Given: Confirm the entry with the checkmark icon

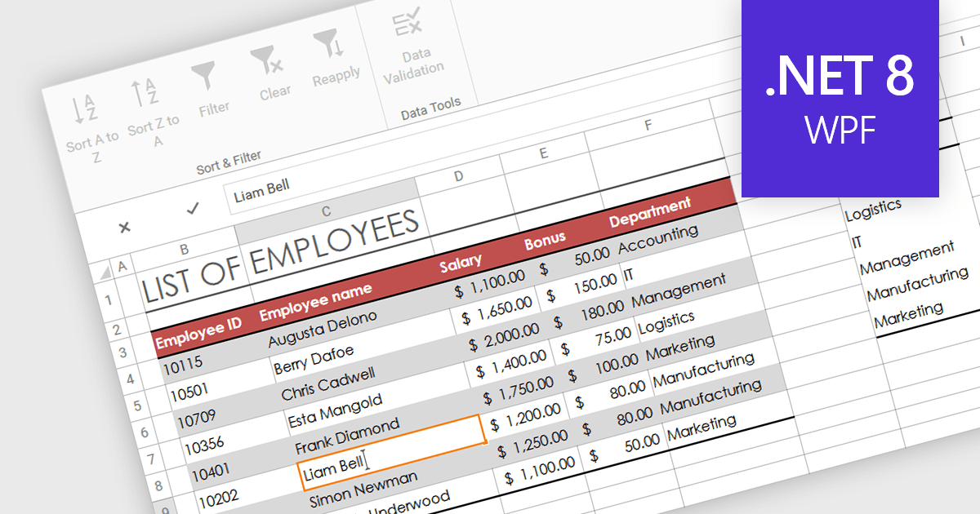Looking at the screenshot, I should coord(193,210).
